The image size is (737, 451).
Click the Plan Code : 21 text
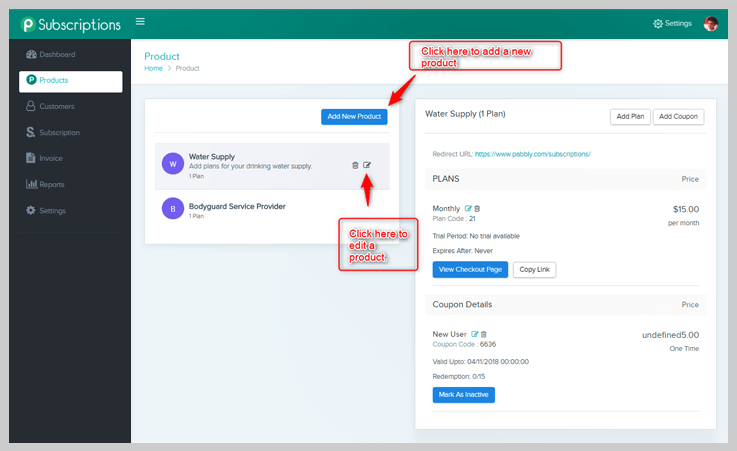pos(454,218)
